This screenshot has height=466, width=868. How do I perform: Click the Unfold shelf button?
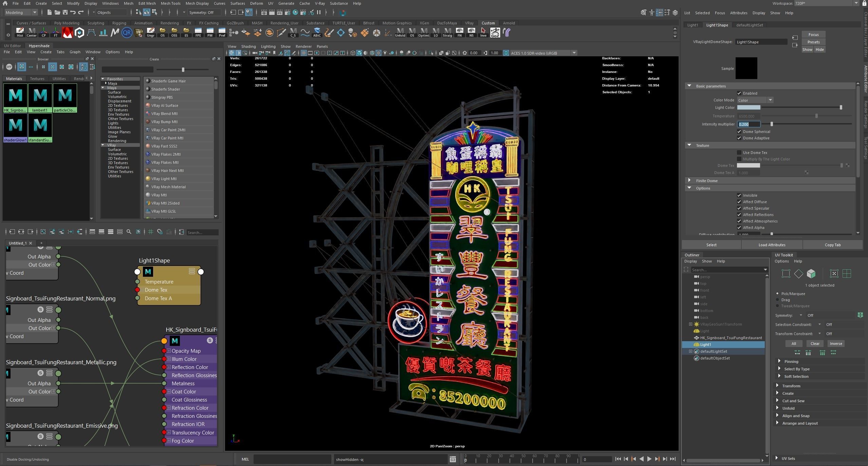[400, 33]
